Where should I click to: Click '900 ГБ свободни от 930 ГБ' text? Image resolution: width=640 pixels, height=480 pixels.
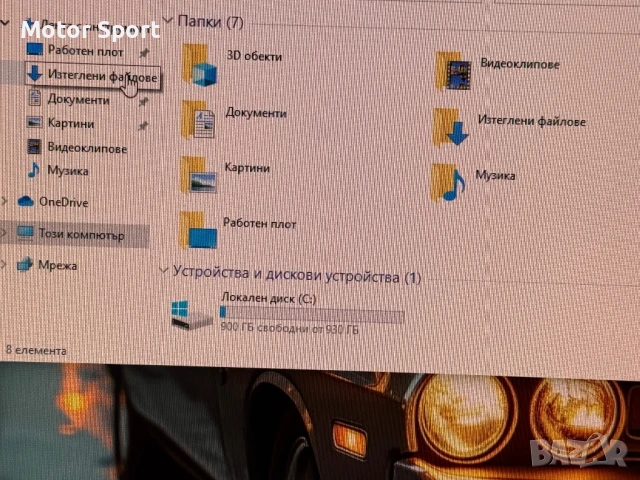(x=289, y=328)
